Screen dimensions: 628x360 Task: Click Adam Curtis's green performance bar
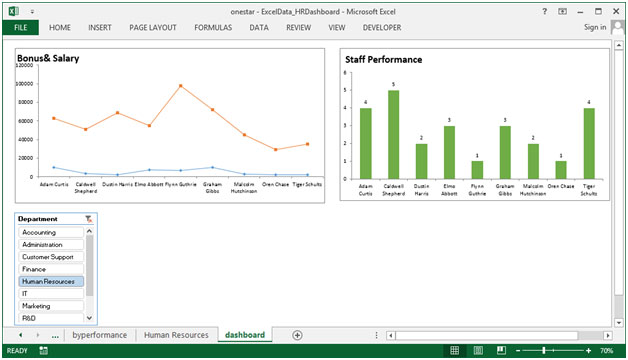pyautogui.click(x=365, y=143)
